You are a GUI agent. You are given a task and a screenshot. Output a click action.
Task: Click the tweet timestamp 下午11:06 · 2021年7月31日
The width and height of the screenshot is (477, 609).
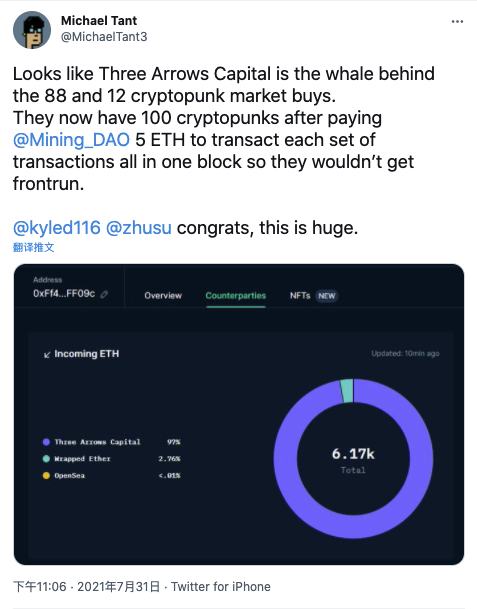[x=86, y=586]
